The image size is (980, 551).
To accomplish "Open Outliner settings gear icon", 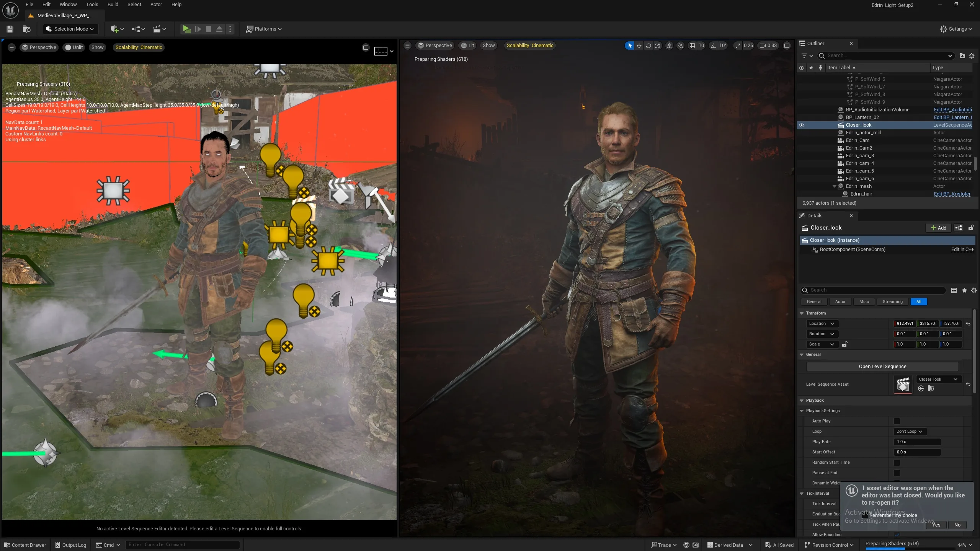I will click(x=971, y=56).
